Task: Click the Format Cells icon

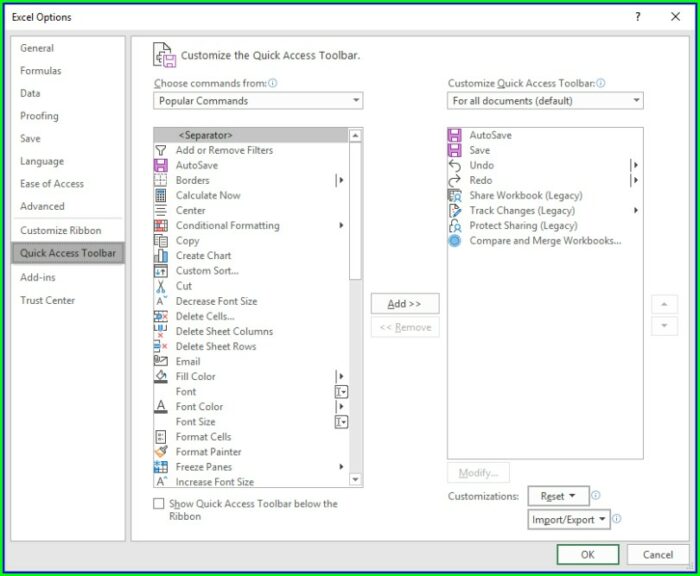Action: (x=160, y=437)
